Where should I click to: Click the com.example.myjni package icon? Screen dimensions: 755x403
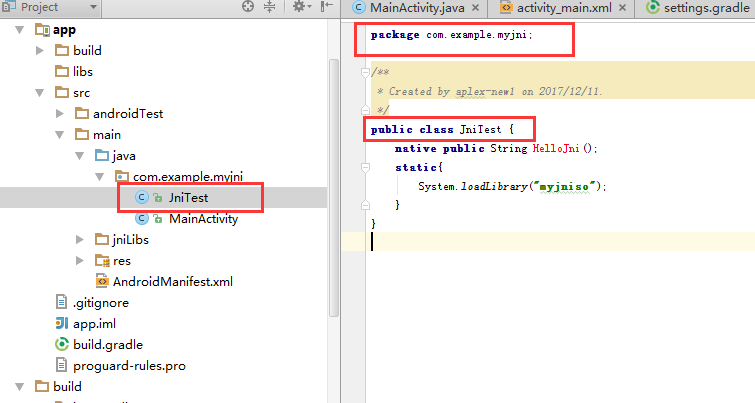click(x=122, y=176)
